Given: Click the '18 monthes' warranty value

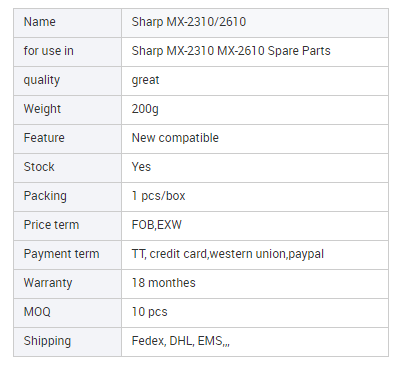Looking at the screenshot, I should pos(164,283).
